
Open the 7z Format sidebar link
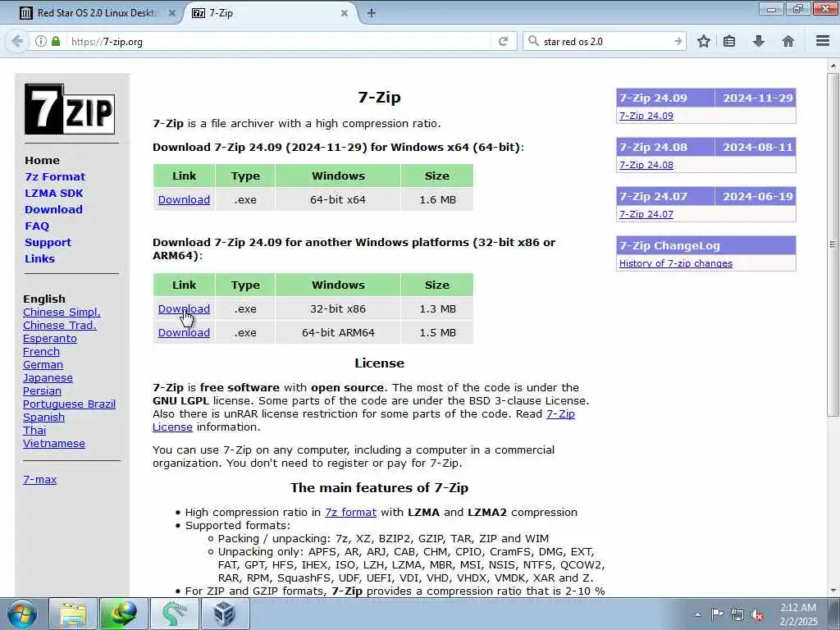55,177
